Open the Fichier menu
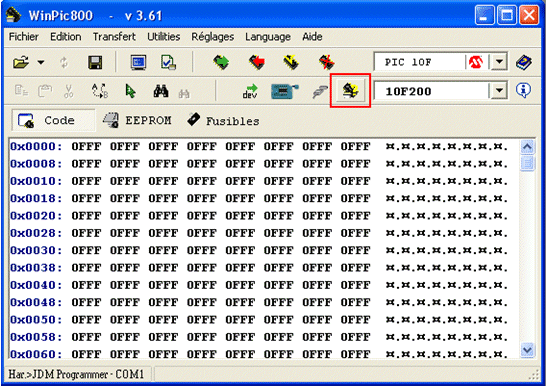Viewport: 546px width, 387px height. (x=24, y=37)
